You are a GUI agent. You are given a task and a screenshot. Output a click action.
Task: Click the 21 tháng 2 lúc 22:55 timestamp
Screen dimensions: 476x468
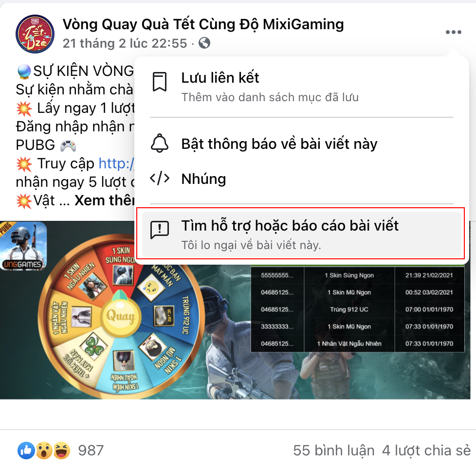[125, 43]
